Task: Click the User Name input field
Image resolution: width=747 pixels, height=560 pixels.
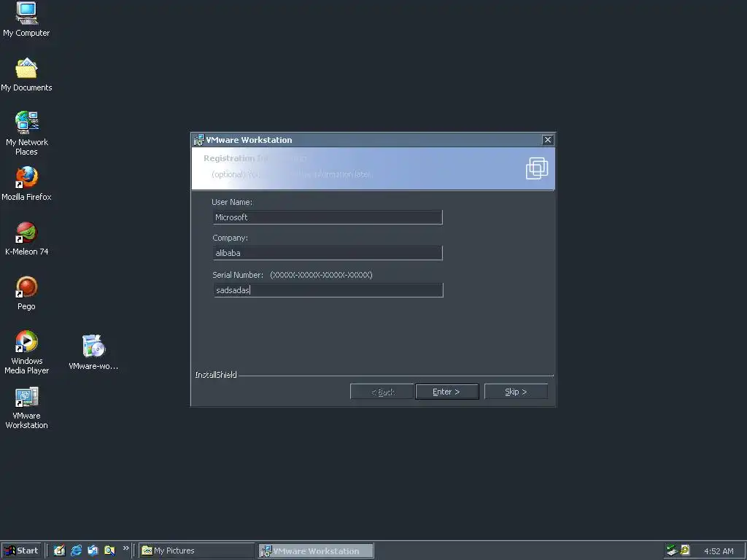Action: coord(328,217)
